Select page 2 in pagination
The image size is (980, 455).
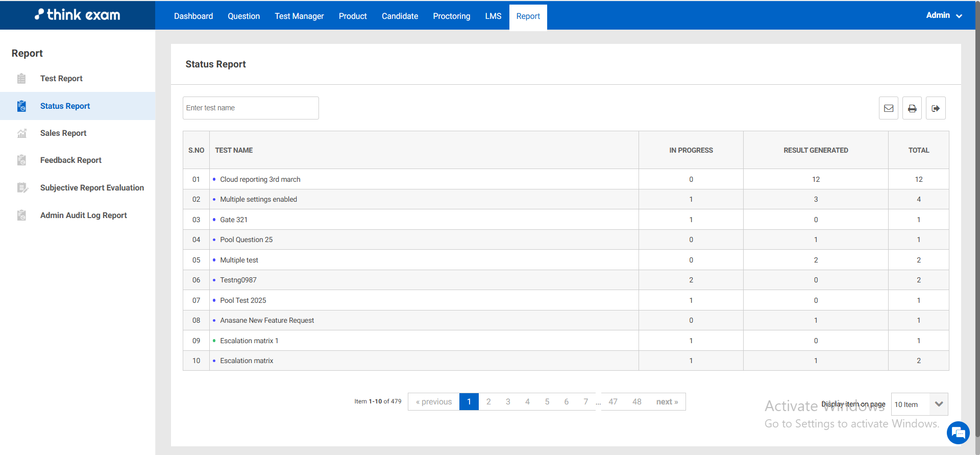coord(488,402)
